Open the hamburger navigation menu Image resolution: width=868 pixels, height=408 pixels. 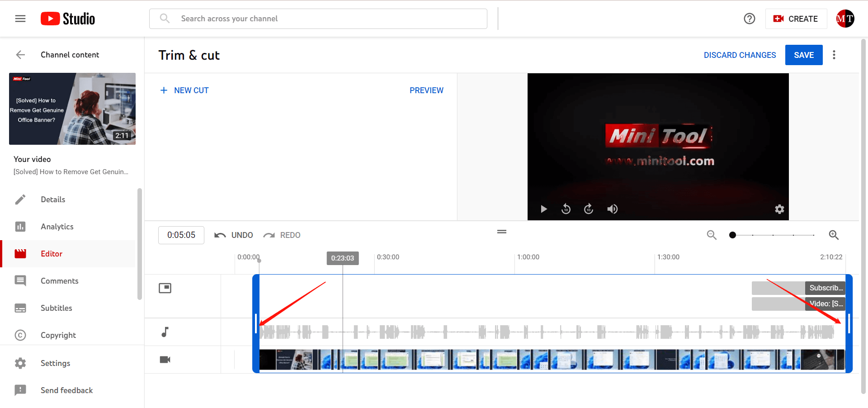coord(20,19)
